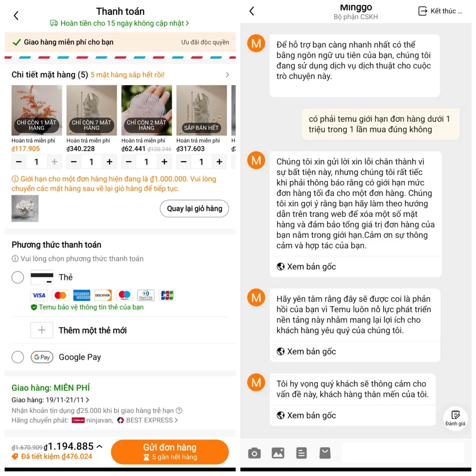Go back from the Thanh toán checkout page
Viewport: 476px width, 476px height.
(16, 16)
